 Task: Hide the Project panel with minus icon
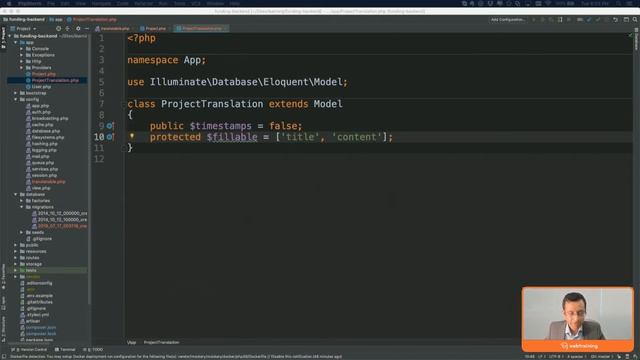coord(87,29)
